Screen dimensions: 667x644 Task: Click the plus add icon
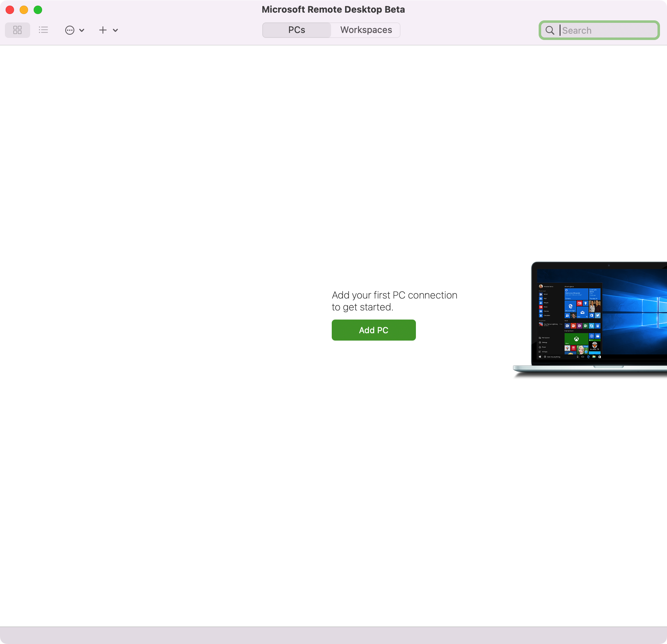click(x=103, y=30)
